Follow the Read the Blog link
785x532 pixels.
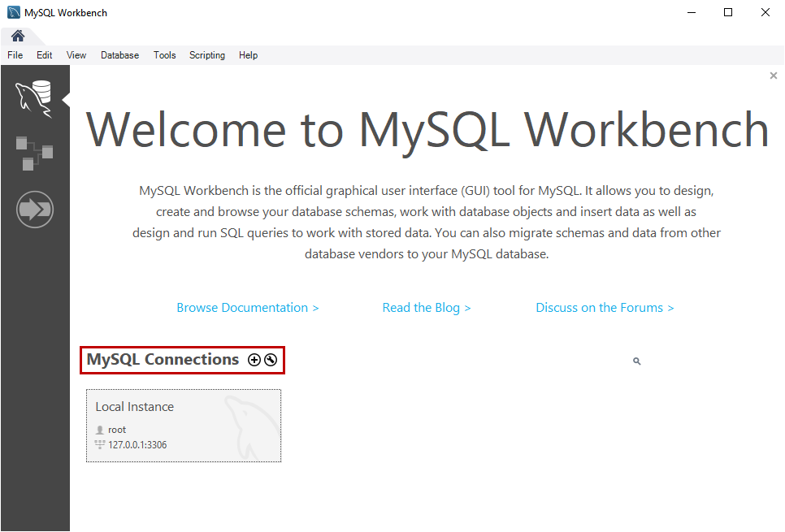click(427, 308)
